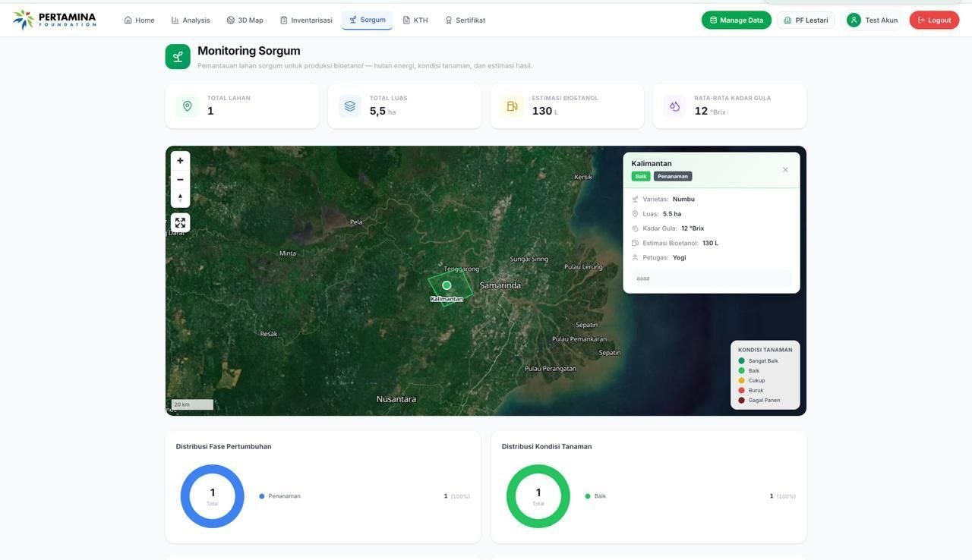Image resolution: width=972 pixels, height=560 pixels.
Task: Click the Varietas sprout icon in popup
Action: point(635,200)
